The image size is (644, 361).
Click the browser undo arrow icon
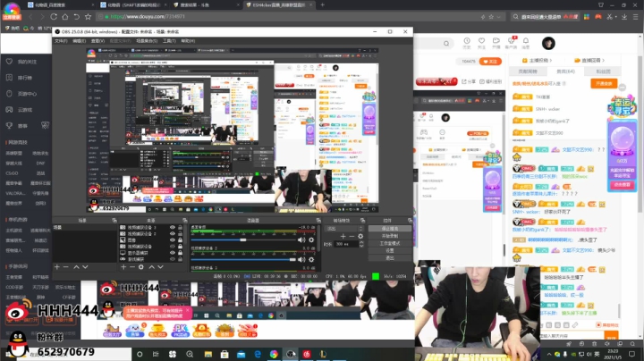[x=76, y=17]
